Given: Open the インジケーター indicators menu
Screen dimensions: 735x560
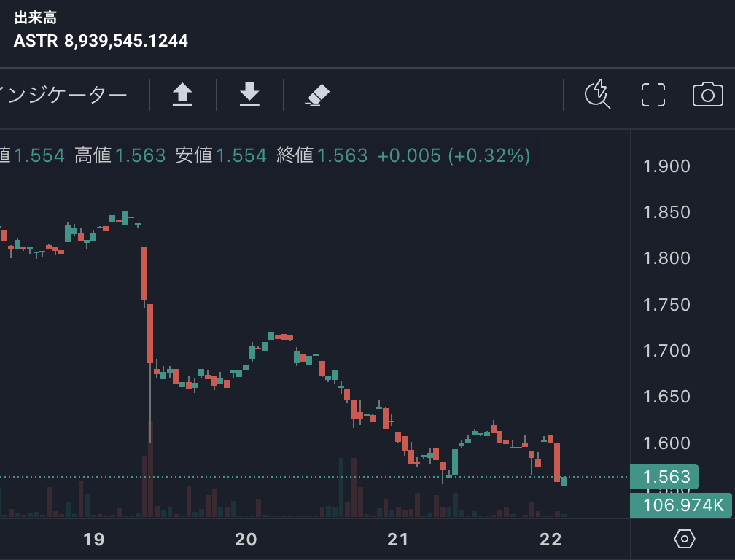Looking at the screenshot, I should (64, 95).
